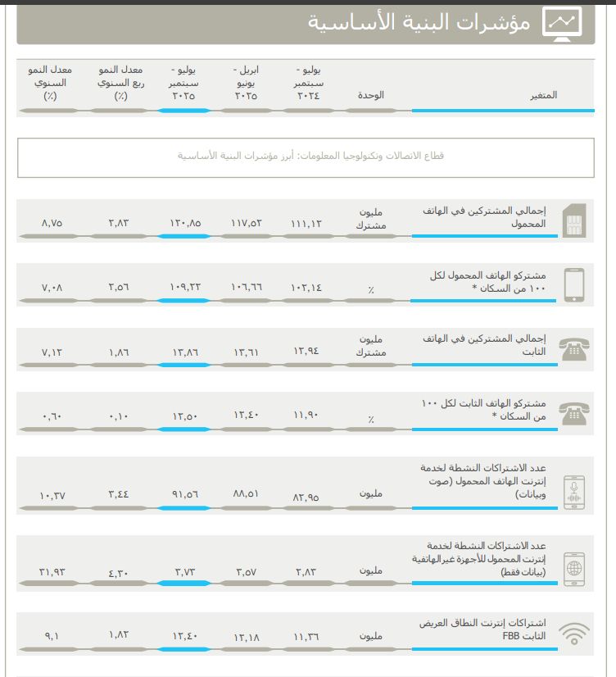
Task: Click the ١٢٠,٨٥ mobile subscribers value
Action: [185, 223]
